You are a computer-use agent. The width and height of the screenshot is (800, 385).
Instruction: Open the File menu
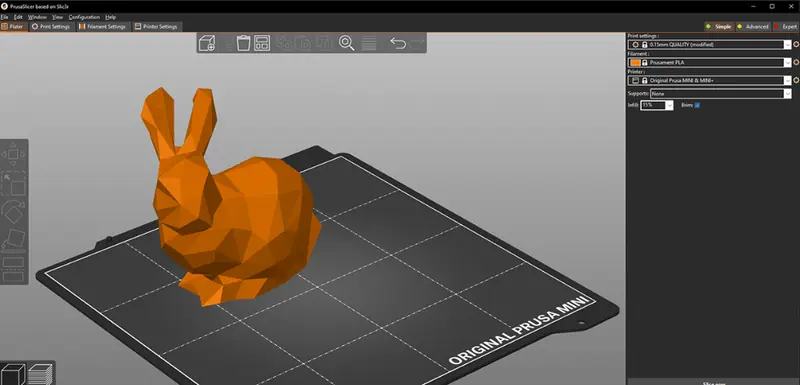click(x=5, y=17)
